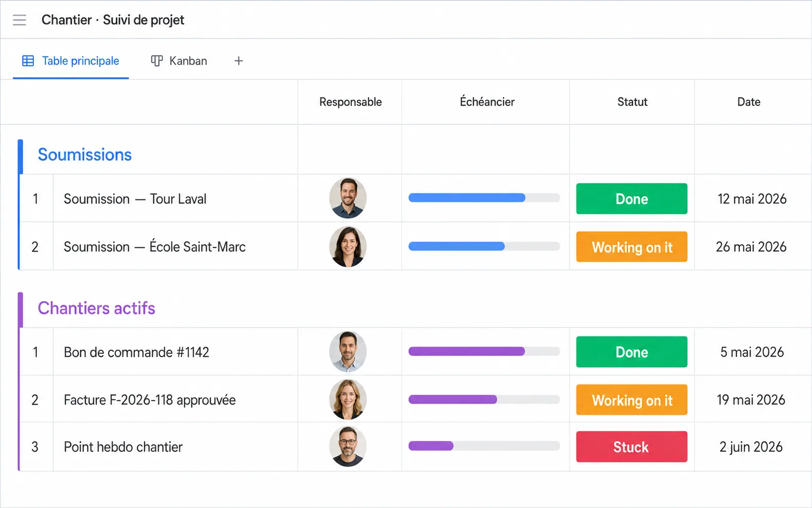Change Done status of Soumission — Tour Laval
This screenshot has width=812, height=508.
[x=632, y=199]
